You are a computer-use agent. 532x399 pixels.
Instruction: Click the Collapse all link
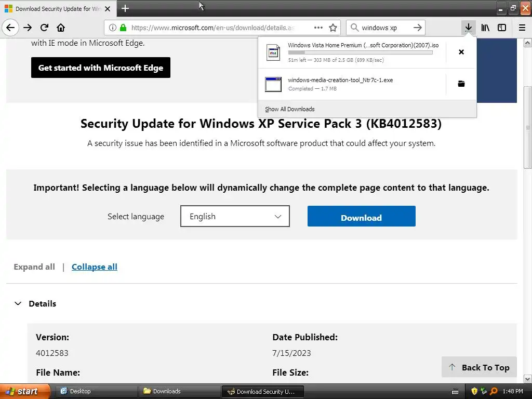pos(95,267)
